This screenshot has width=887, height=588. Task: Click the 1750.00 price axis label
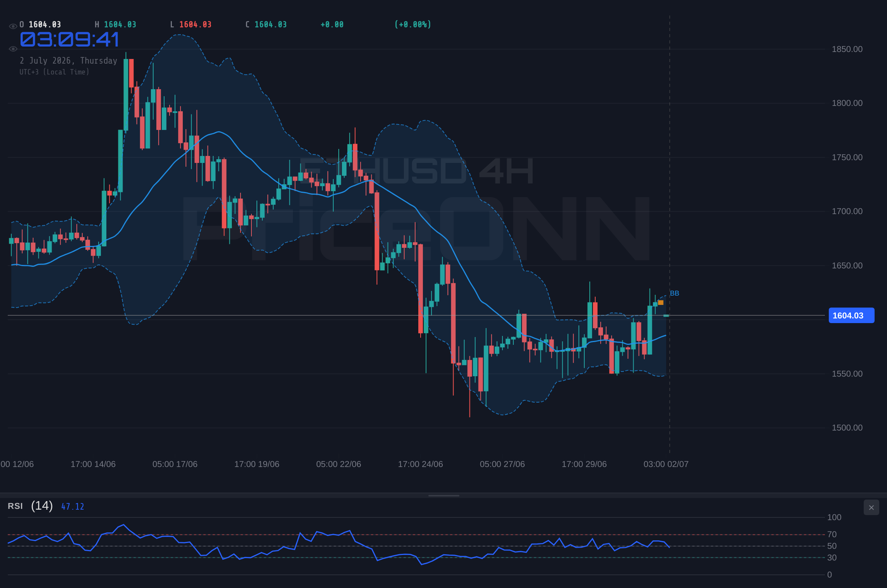click(x=847, y=157)
